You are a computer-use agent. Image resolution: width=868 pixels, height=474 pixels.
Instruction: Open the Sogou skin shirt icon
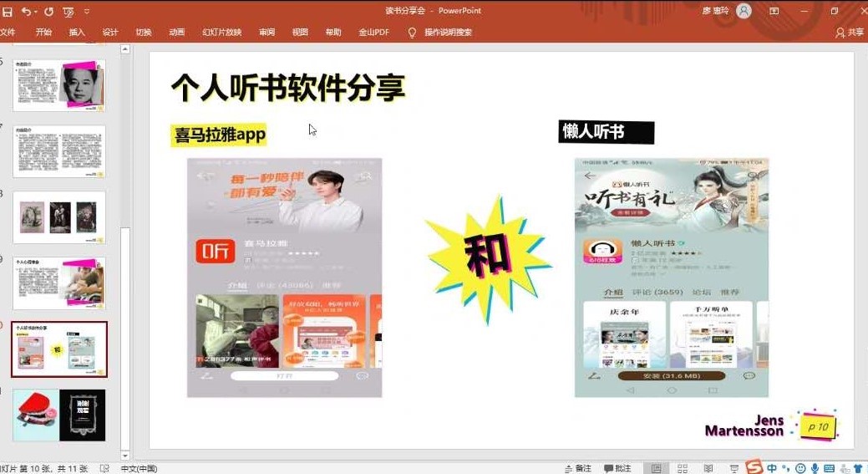point(857,468)
